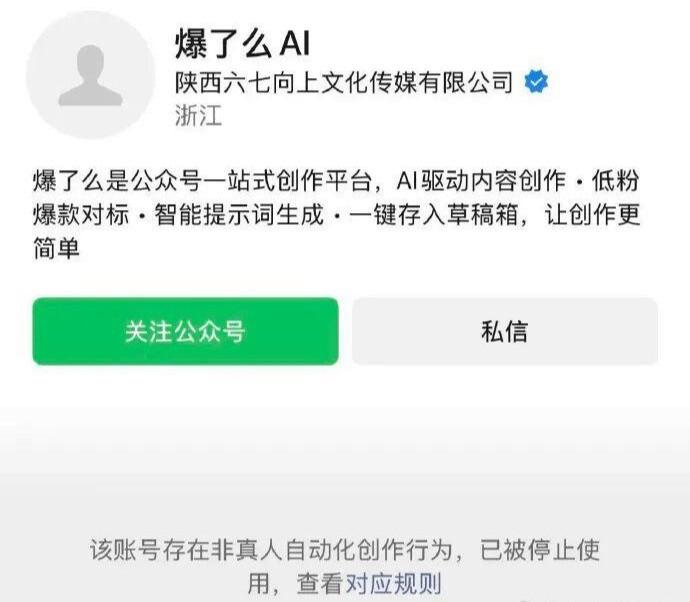Tap 爆了么是公众号 at description start
Viewport: 690px width, 602px height.
tap(117, 181)
